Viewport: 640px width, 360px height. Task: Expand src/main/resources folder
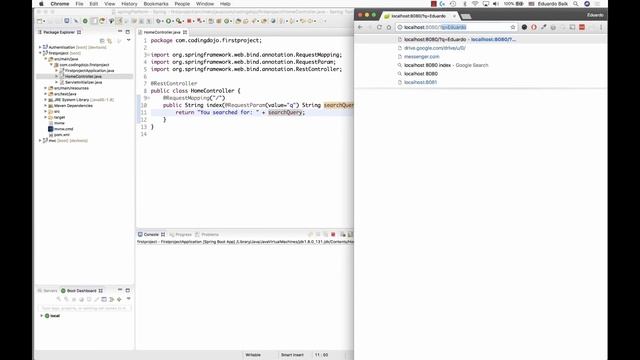coord(46,88)
